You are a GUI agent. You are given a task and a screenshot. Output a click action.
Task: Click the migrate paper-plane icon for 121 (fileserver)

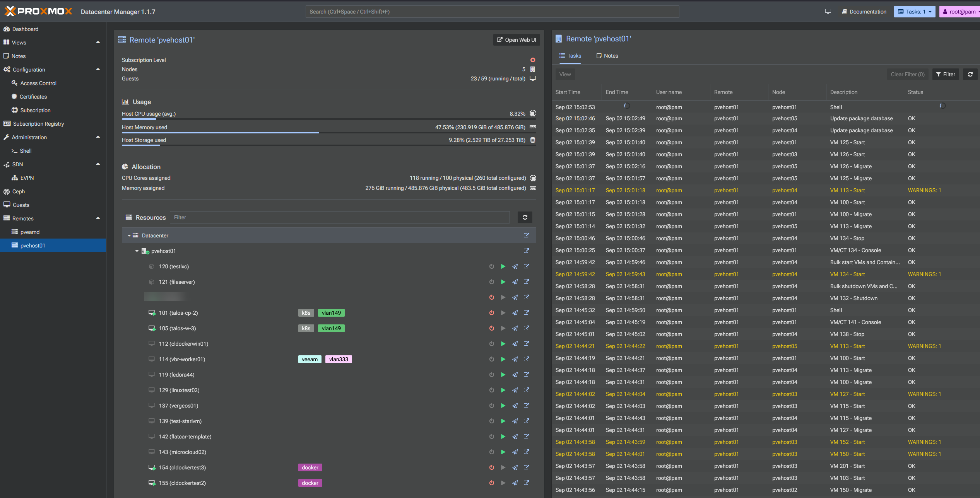[x=515, y=282]
